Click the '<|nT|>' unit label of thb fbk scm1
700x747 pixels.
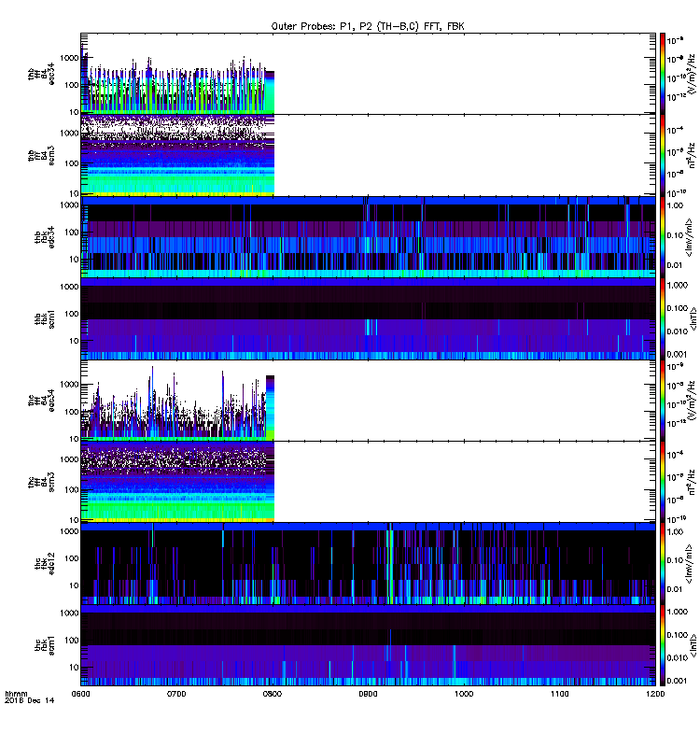(693, 318)
